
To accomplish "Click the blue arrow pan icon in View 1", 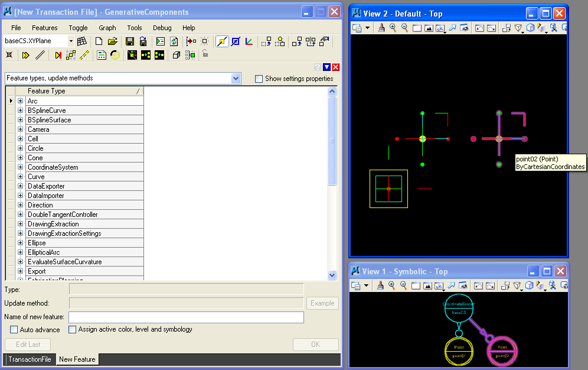I will click(x=452, y=285).
